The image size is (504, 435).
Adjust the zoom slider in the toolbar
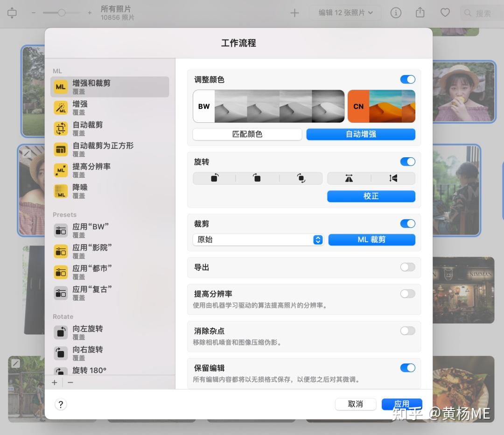[61, 13]
